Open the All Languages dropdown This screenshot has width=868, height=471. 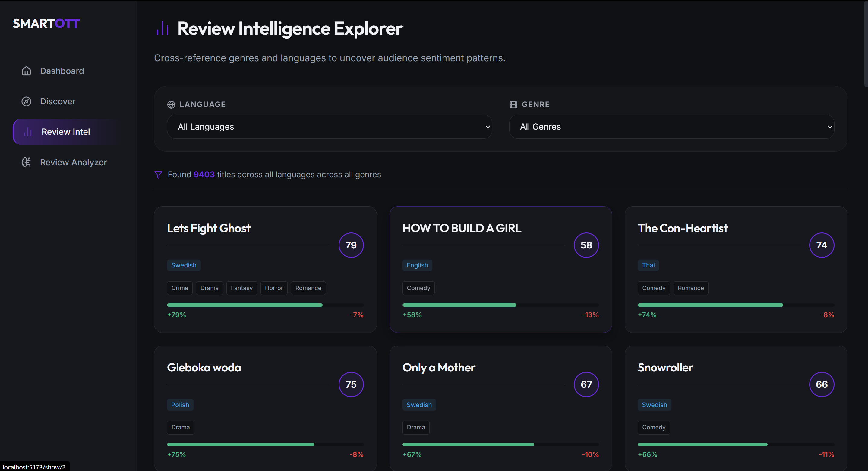click(x=329, y=127)
